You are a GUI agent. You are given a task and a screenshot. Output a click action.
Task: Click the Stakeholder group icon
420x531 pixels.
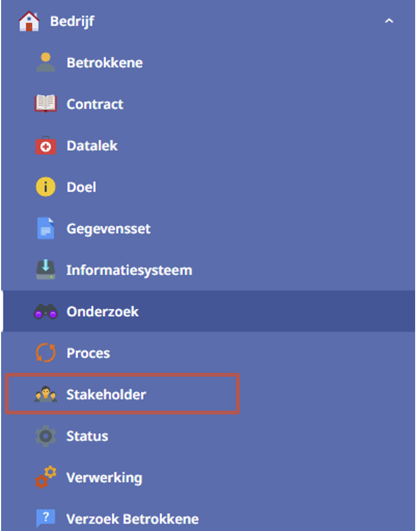pyautogui.click(x=46, y=394)
